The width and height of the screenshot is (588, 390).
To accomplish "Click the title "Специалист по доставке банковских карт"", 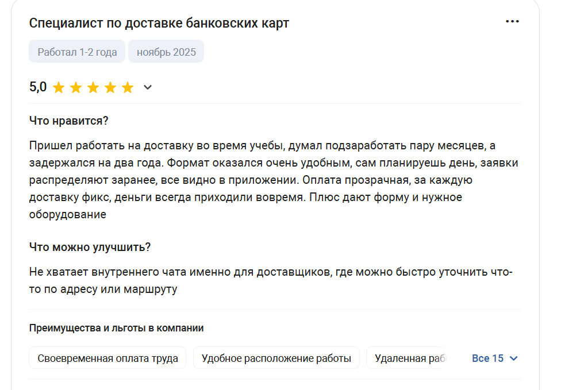I will coord(159,24).
